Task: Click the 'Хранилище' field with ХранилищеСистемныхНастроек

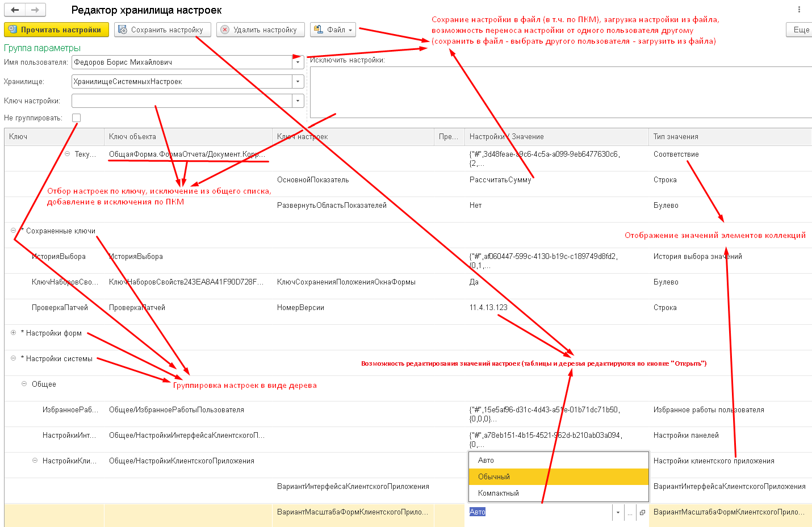Action: click(x=182, y=81)
